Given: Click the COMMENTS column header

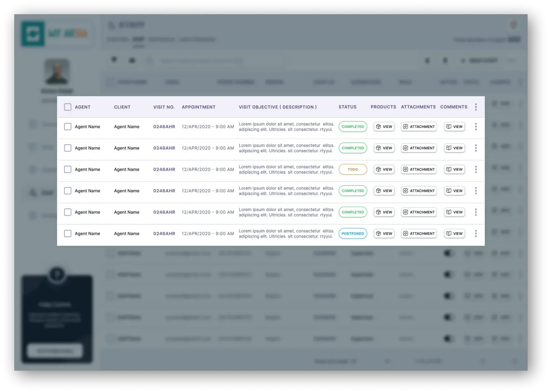Looking at the screenshot, I should [x=454, y=107].
